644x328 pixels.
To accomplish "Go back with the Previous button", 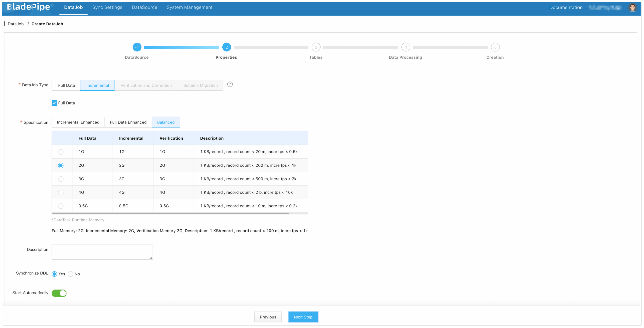I will click(268, 317).
